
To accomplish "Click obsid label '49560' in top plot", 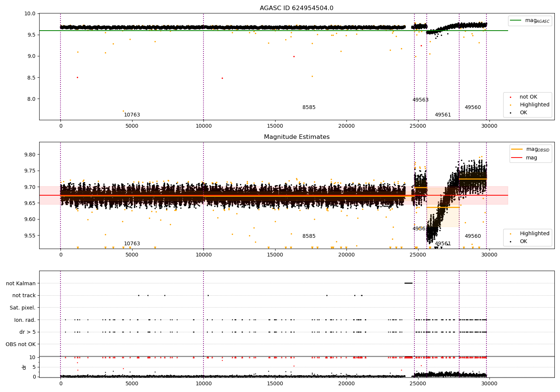I will pyautogui.click(x=473, y=108).
